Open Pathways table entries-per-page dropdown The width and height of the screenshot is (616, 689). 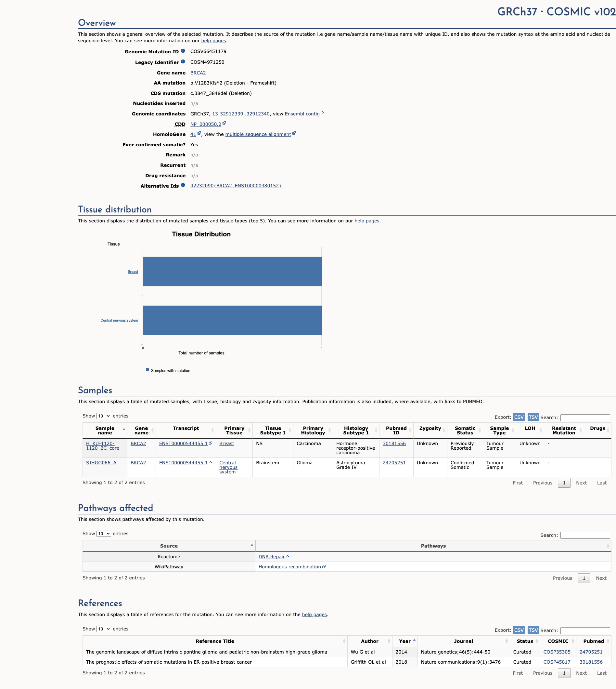click(x=104, y=534)
